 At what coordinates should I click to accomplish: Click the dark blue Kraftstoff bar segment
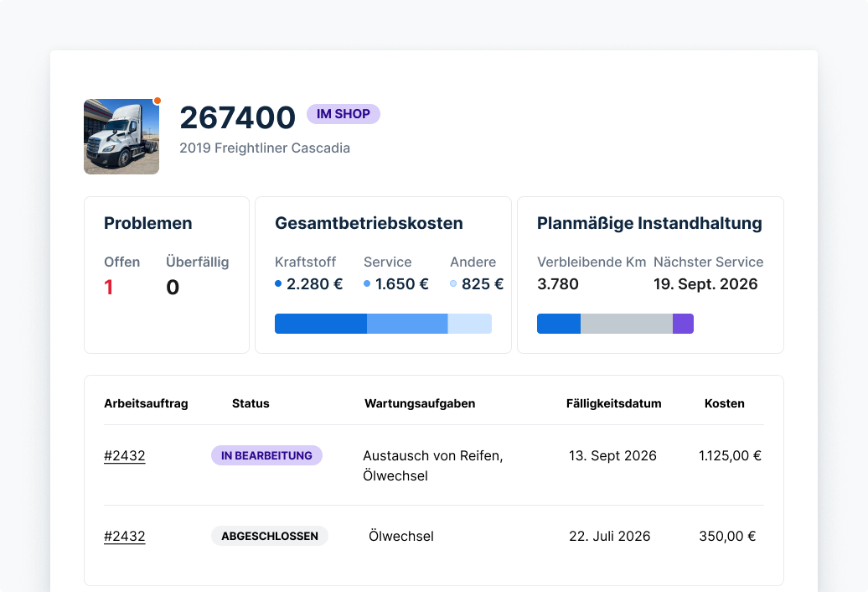[x=321, y=324]
